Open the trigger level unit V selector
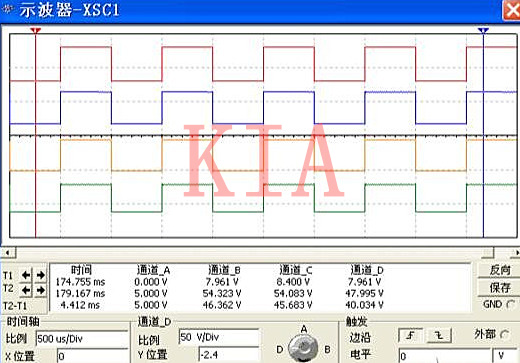Viewport: 520px width, 363px height. point(506,356)
